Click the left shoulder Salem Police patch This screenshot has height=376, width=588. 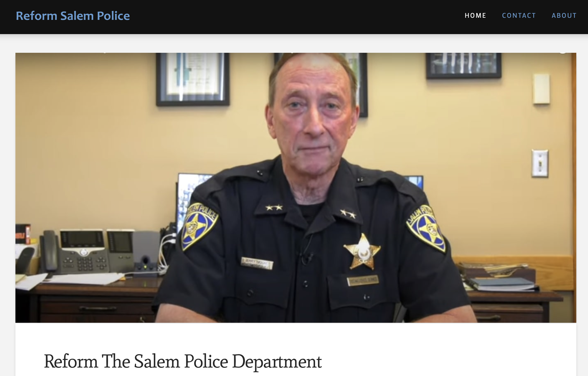tap(199, 226)
